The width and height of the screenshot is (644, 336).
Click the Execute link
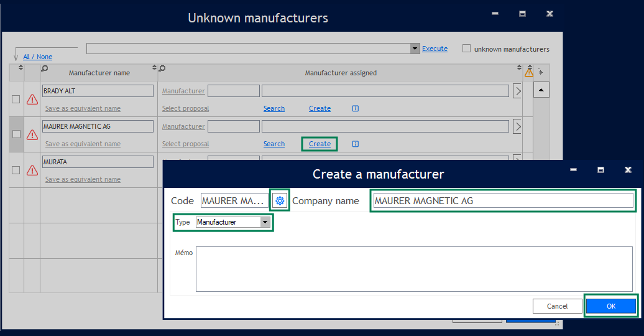[435, 49]
